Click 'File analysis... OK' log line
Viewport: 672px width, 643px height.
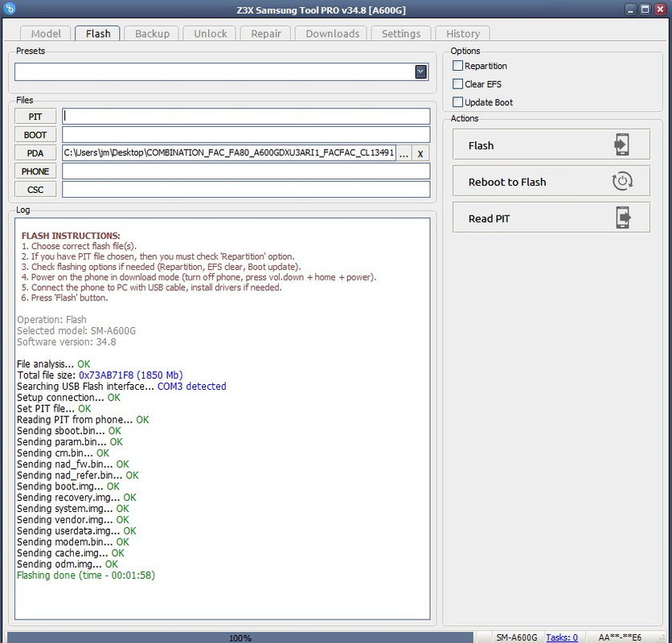(x=54, y=364)
